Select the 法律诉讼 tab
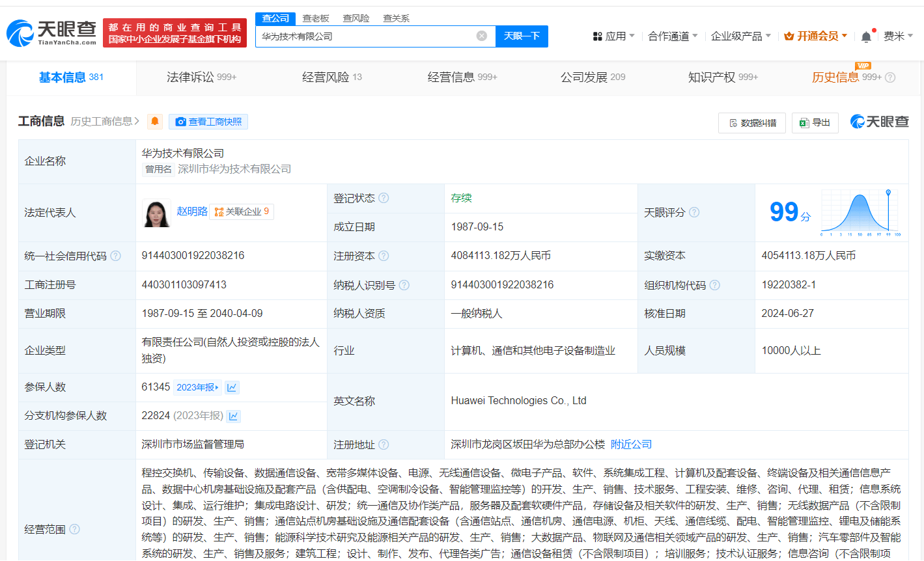 201,77
